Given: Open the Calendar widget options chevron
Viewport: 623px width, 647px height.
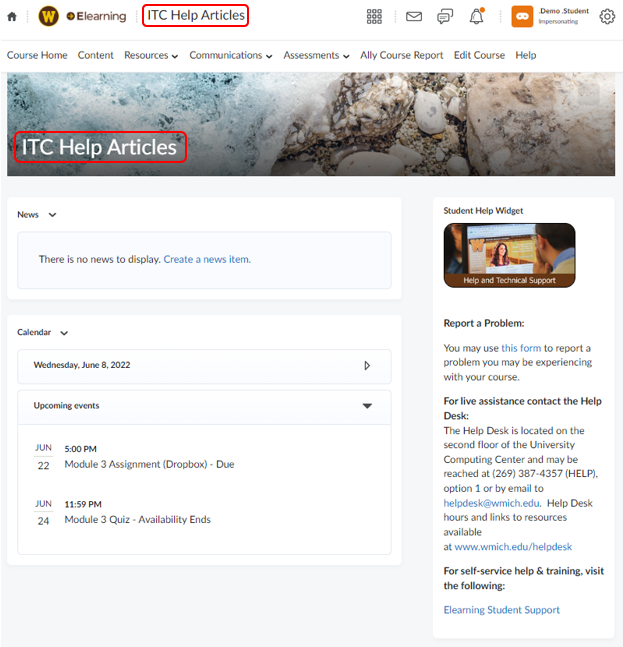Looking at the screenshot, I should 64,333.
